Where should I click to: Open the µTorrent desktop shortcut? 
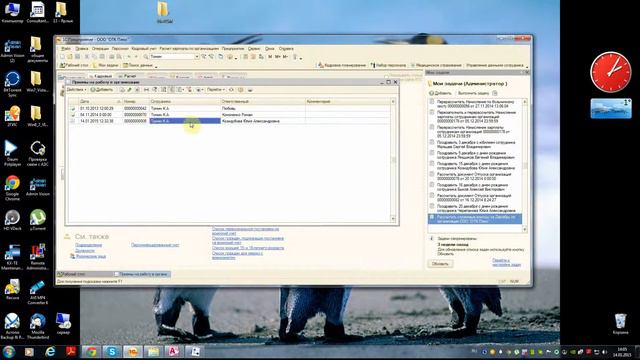38,220
